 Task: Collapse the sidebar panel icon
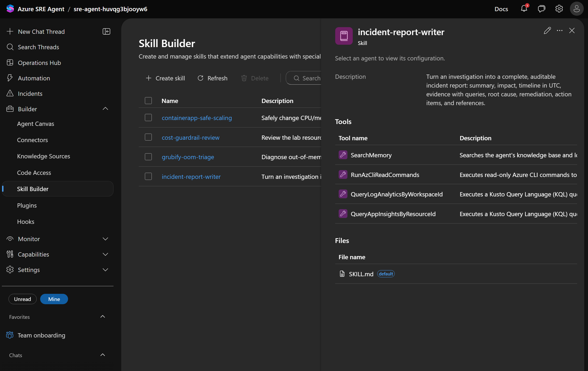[x=106, y=31]
